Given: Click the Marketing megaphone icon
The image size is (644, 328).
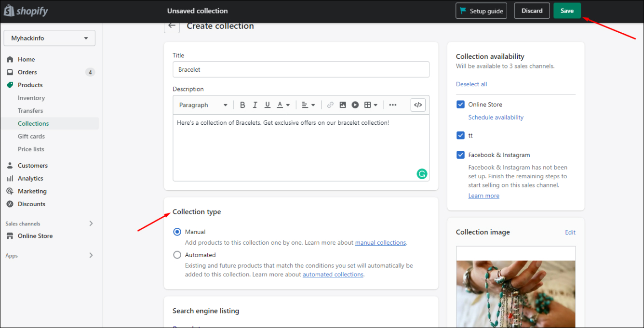Looking at the screenshot, I should coord(10,191).
